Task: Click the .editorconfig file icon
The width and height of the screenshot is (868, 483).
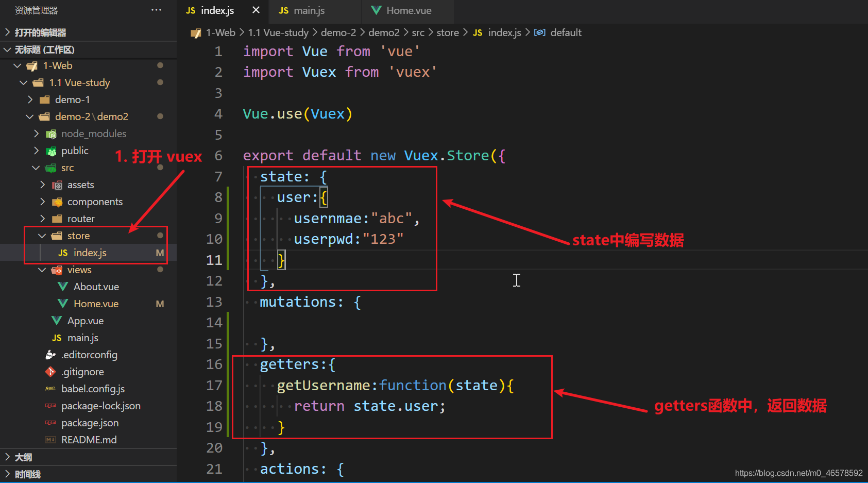Action: (x=50, y=355)
